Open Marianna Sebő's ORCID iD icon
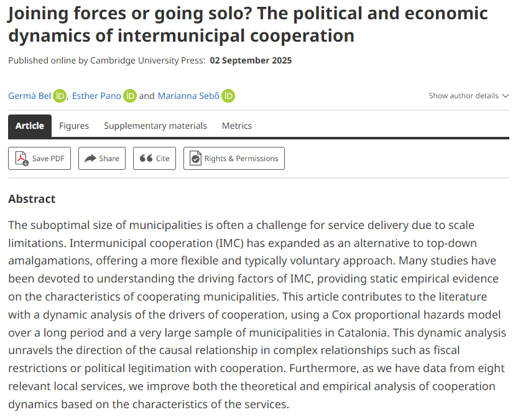 coord(228,96)
